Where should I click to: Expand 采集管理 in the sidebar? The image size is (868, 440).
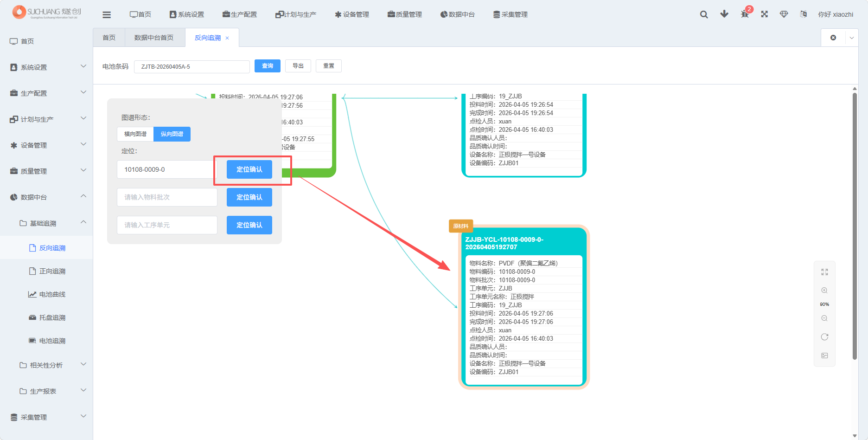pyautogui.click(x=46, y=417)
